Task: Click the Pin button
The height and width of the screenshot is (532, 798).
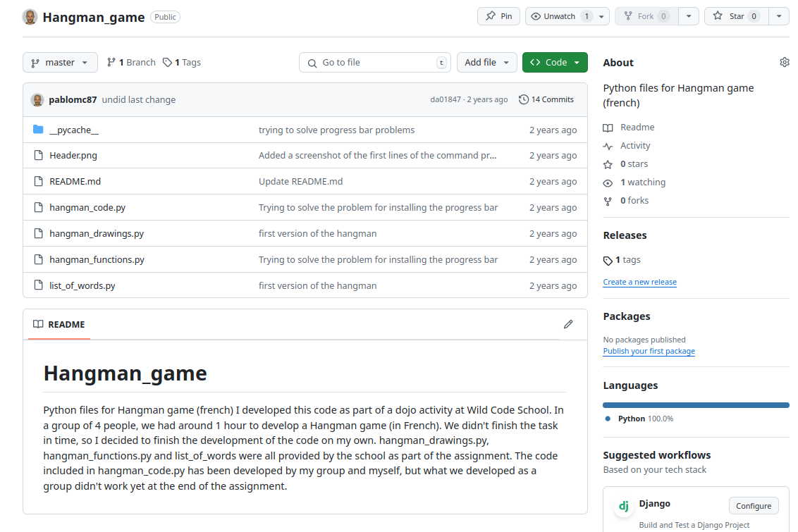Action: (499, 16)
